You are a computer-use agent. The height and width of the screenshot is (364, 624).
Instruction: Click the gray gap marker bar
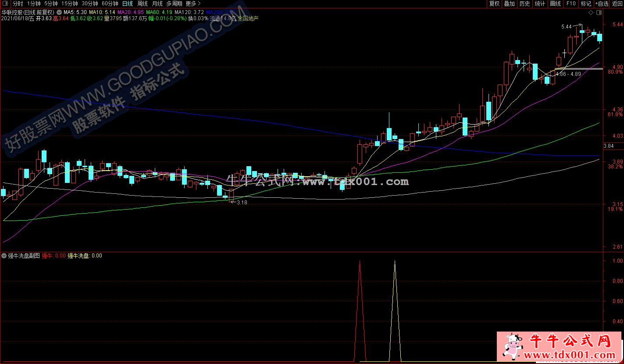[580, 69]
